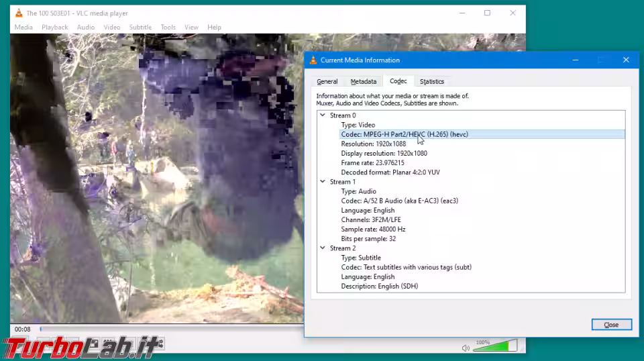
Task: Switch to the Metadata tab
Action: pos(363,81)
